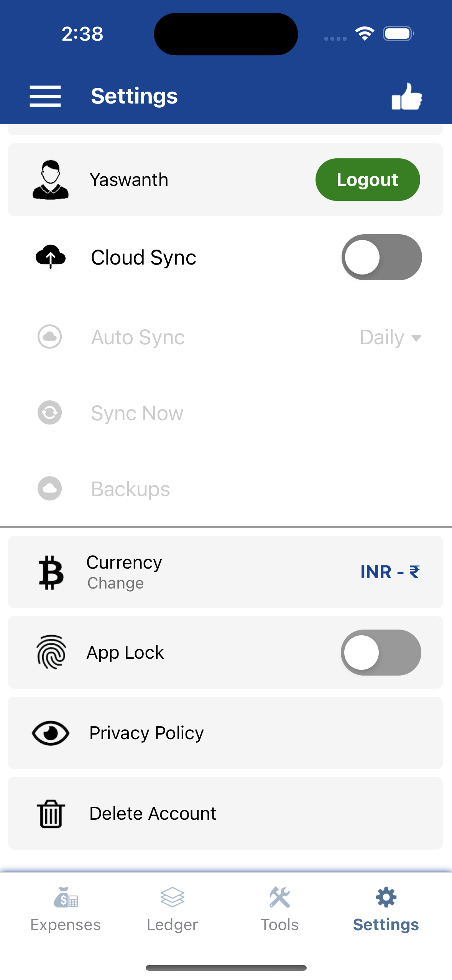Switch to the Expenses tab
452x980 pixels.
coord(66,909)
